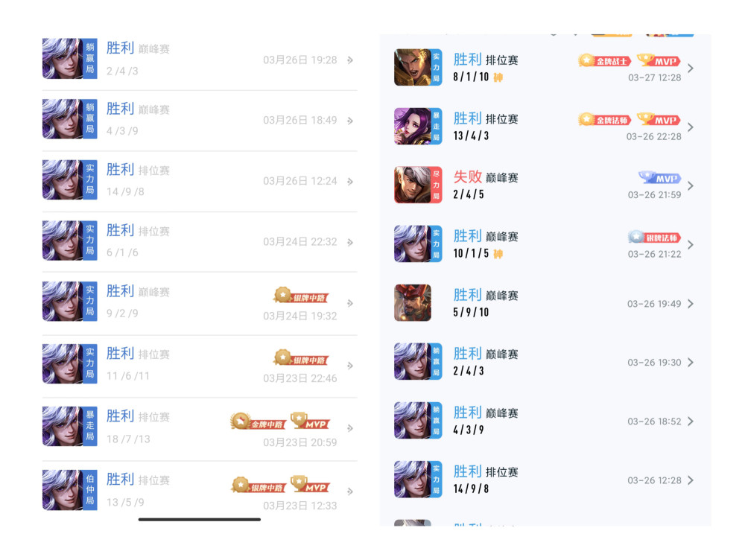745x560 pixels.
Task: Click the 银牌法师 silver medal badge
Action: coord(654,237)
